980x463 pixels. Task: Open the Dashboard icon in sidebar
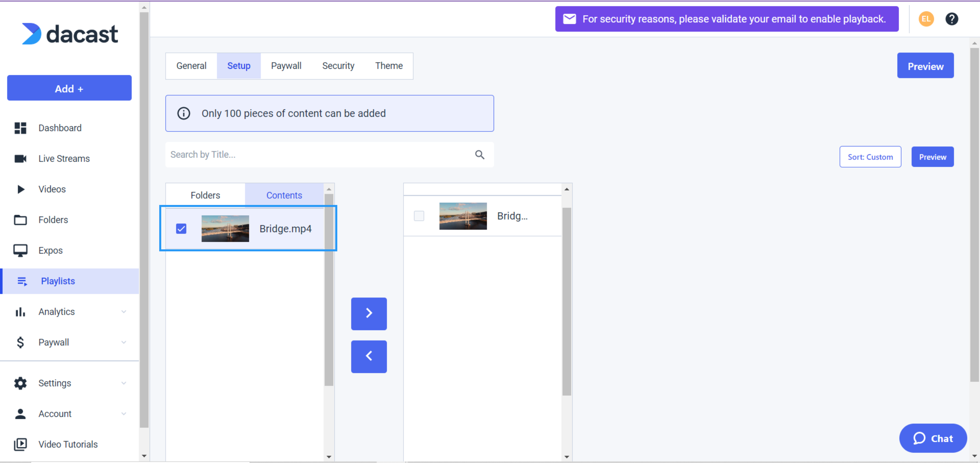(21, 128)
